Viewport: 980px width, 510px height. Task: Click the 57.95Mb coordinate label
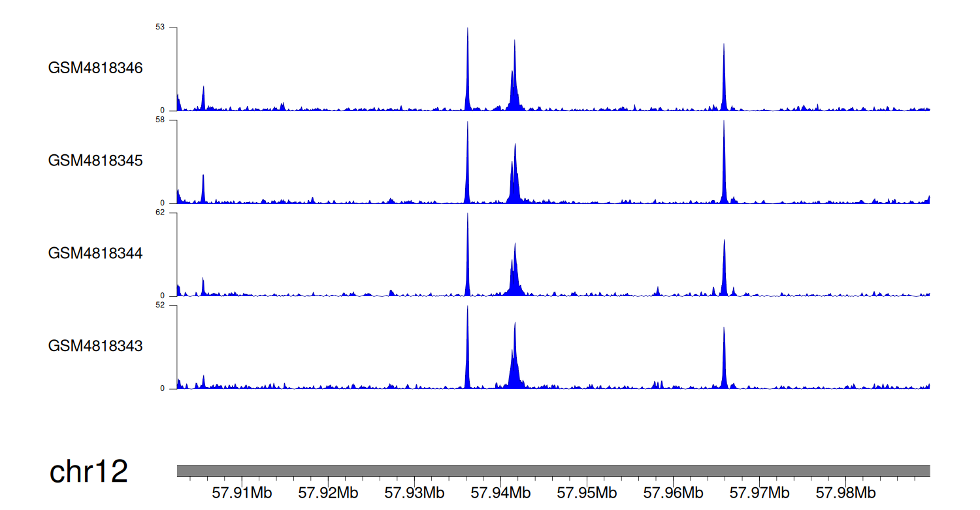pyautogui.click(x=587, y=492)
